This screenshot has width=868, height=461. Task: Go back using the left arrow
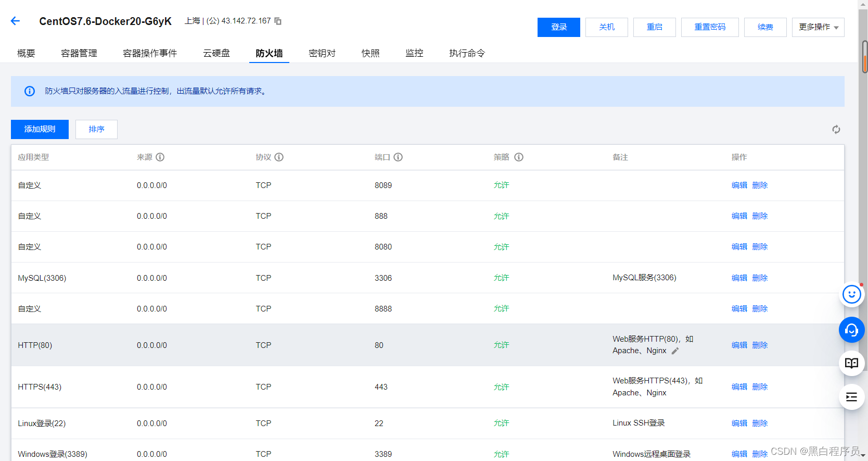(15, 21)
